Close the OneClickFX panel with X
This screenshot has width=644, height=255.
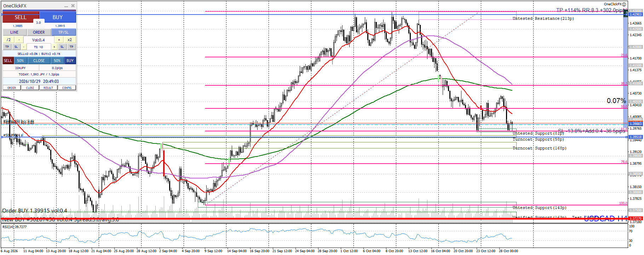(73, 6)
